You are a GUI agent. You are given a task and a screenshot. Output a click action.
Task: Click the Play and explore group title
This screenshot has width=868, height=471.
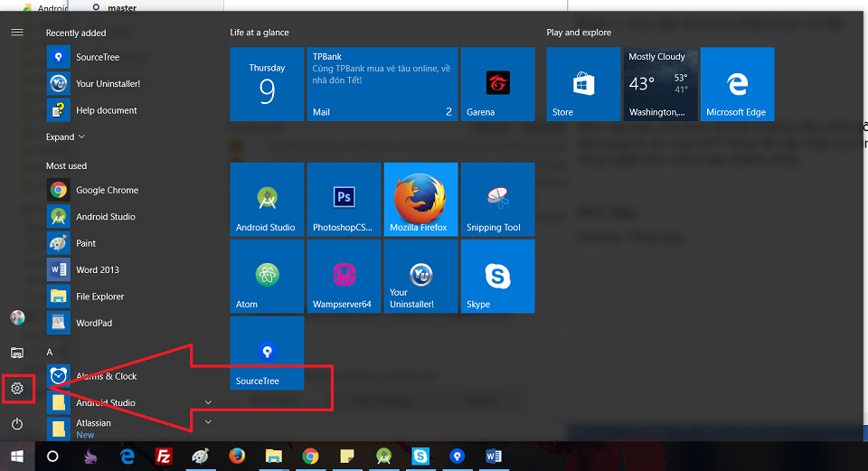point(579,33)
